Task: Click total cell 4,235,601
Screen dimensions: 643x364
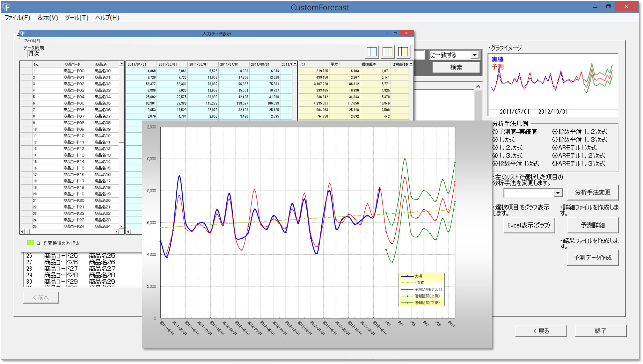Action: pyautogui.click(x=314, y=103)
